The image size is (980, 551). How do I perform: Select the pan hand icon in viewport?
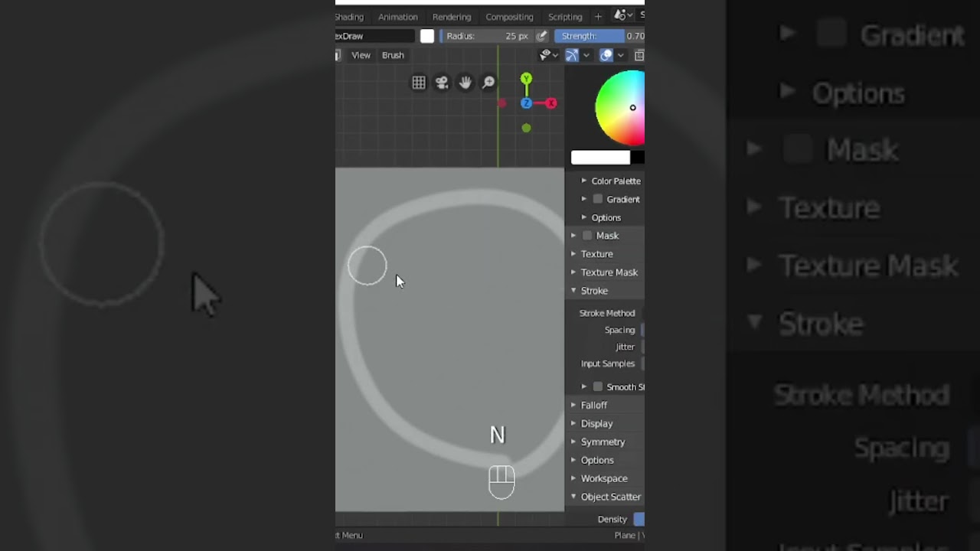pyautogui.click(x=465, y=83)
